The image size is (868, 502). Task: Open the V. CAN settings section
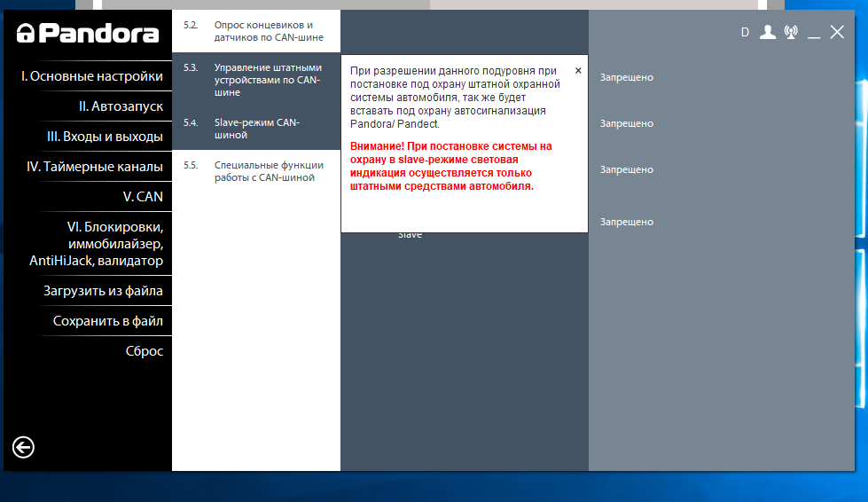pyautogui.click(x=143, y=197)
